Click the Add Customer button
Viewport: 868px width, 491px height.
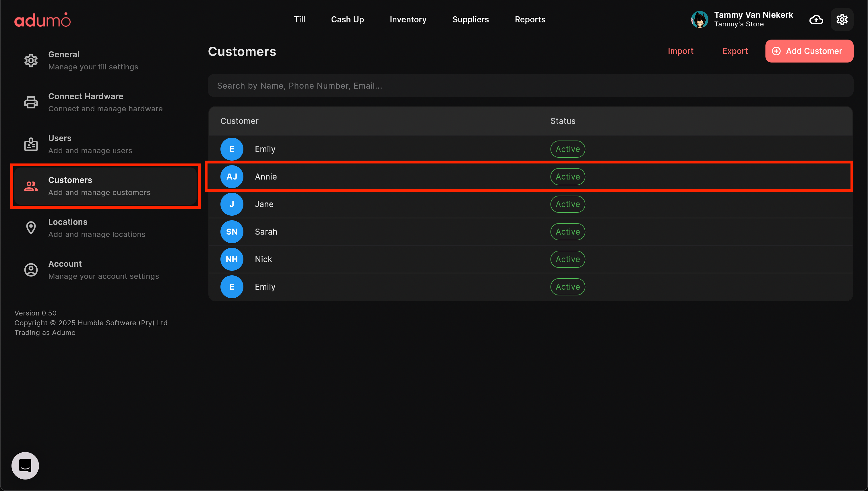click(x=809, y=51)
